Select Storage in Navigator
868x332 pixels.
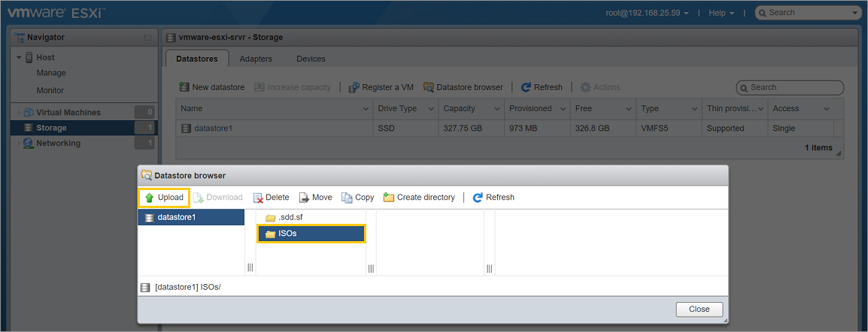pyautogui.click(x=84, y=128)
